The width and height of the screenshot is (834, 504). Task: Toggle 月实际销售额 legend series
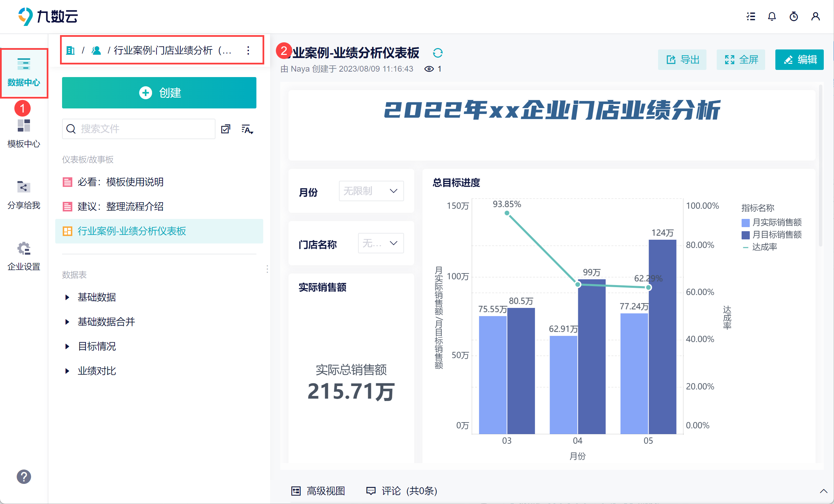[772, 222]
